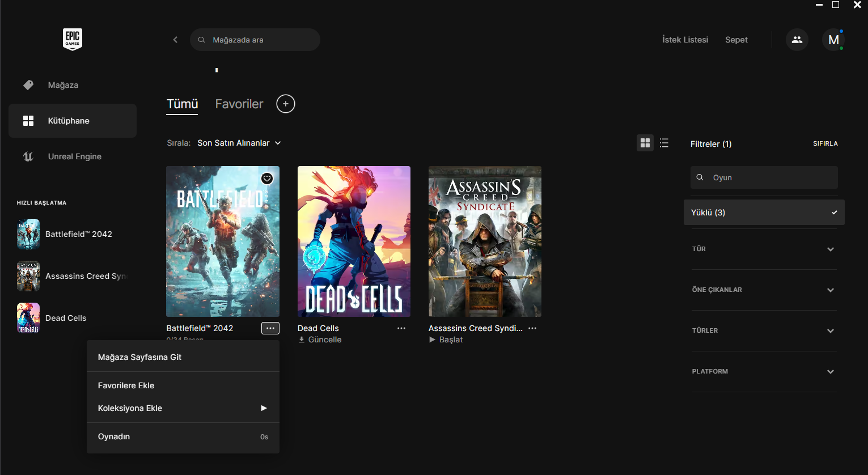Click the Assassins Creed play triangle icon

tap(433, 340)
